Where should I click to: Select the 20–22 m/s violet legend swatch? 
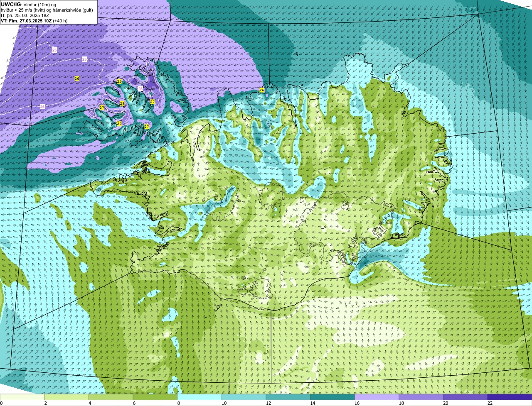pyautogui.click(x=465, y=397)
